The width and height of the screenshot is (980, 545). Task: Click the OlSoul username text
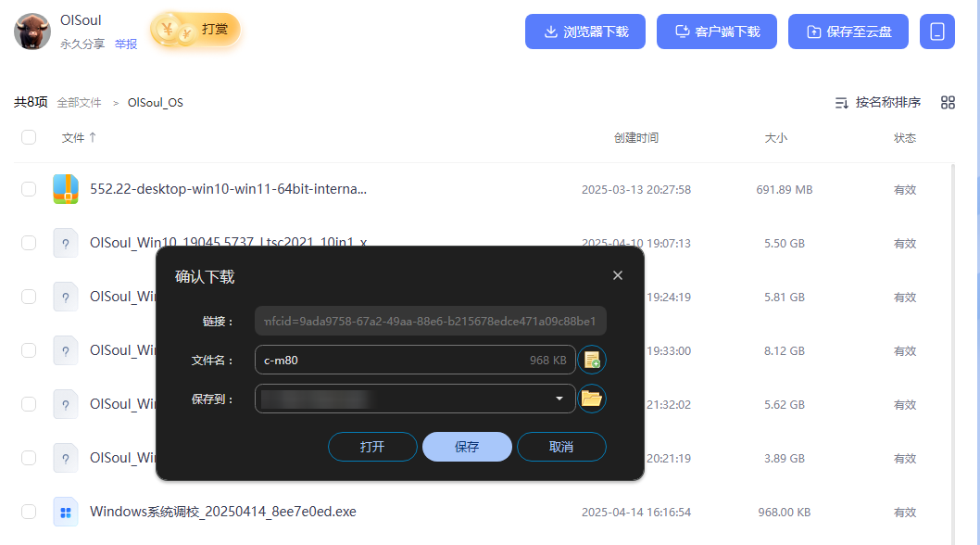81,20
